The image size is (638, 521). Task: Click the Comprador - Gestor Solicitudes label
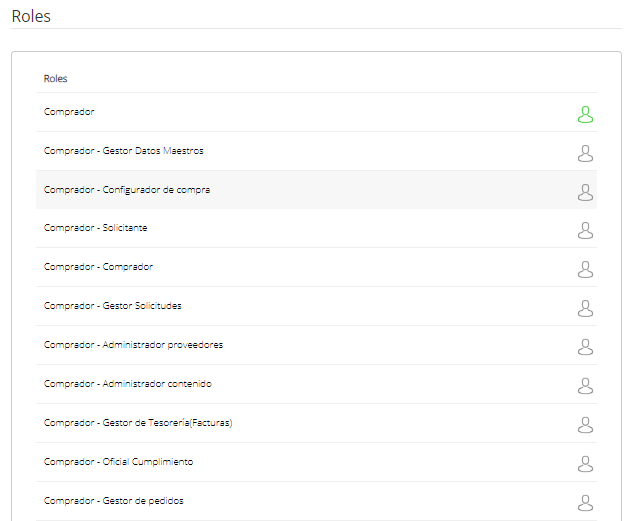112,306
